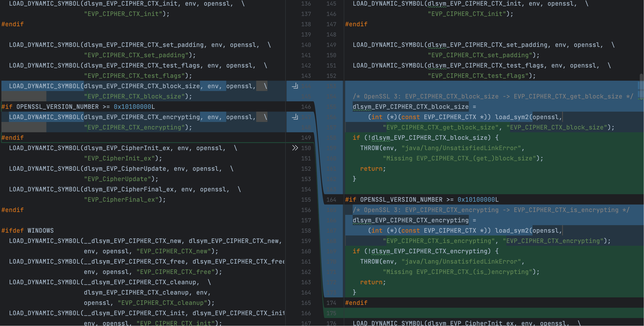Screen dimensions: 644x326
Task: Click left-pane LOAD_DYNAMIC_SYMBOL dlsym_EVP_CipherFinal_ex line
Action: pos(125,189)
